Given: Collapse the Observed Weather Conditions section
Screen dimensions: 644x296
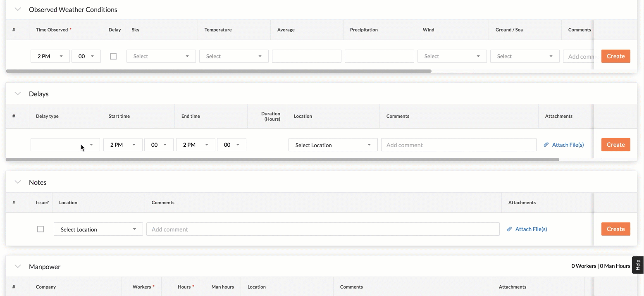Looking at the screenshot, I should click(18, 10).
